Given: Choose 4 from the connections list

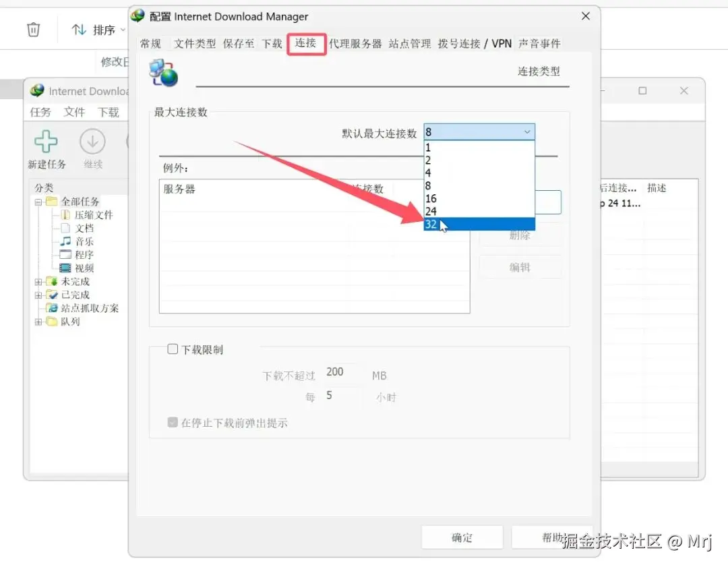Looking at the screenshot, I should point(479,173).
